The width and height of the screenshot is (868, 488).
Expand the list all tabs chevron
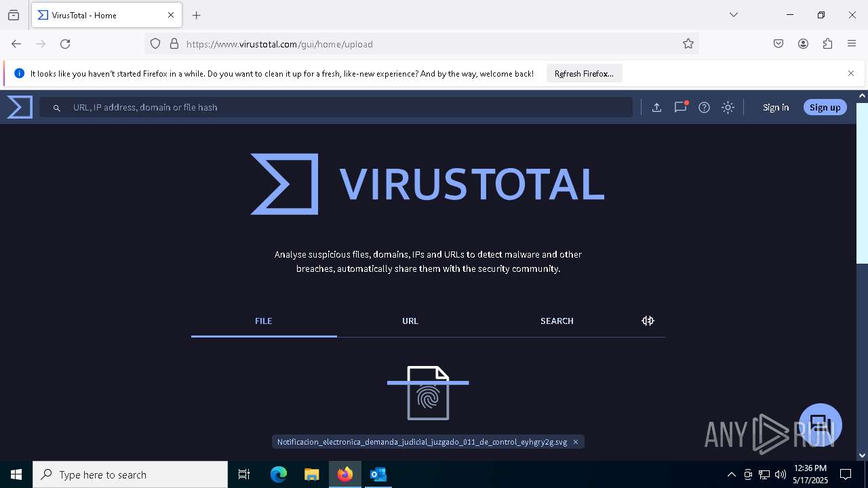coord(734,15)
